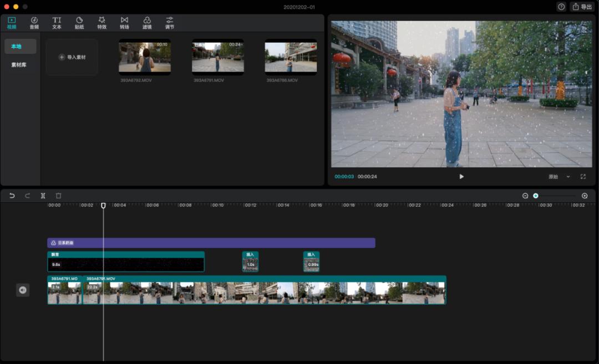Image resolution: width=599 pixels, height=364 pixels.
Task: Open the 调节 (Adjust) panel
Action: pos(170,23)
